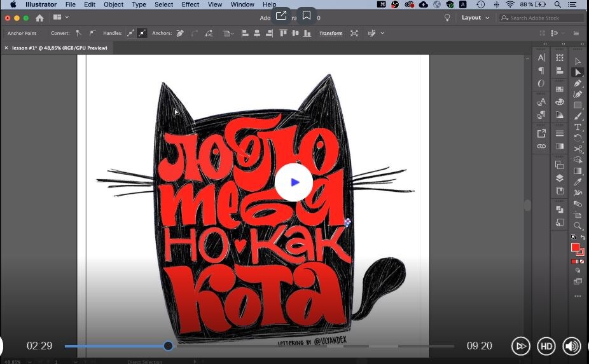589x364 pixels.
Task: Select the Direct Selection tool
Action: click(578, 72)
